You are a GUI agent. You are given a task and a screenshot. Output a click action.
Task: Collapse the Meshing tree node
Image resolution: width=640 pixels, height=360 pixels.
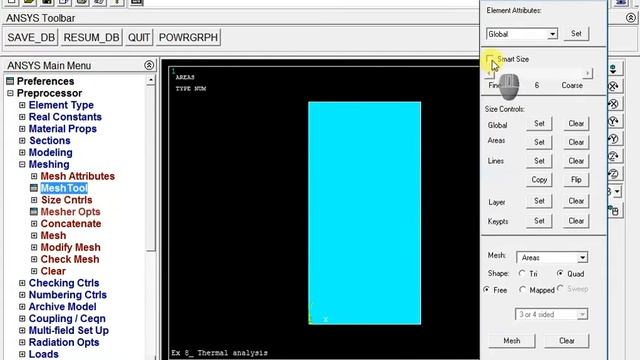pos(22,164)
